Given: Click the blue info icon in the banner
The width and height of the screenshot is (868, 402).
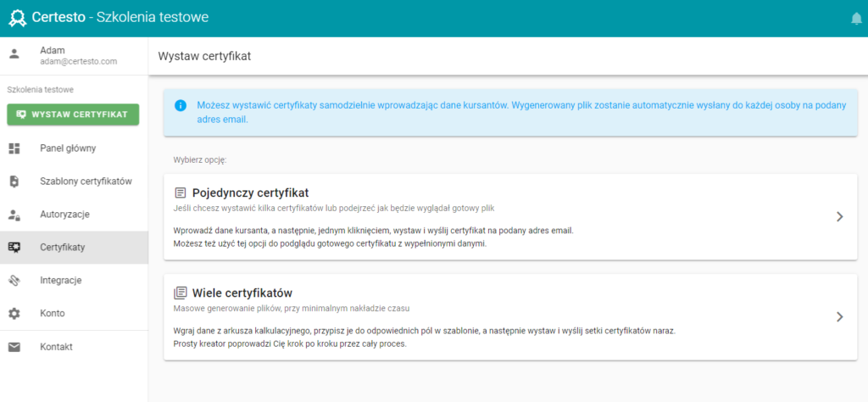Looking at the screenshot, I should point(181,105).
